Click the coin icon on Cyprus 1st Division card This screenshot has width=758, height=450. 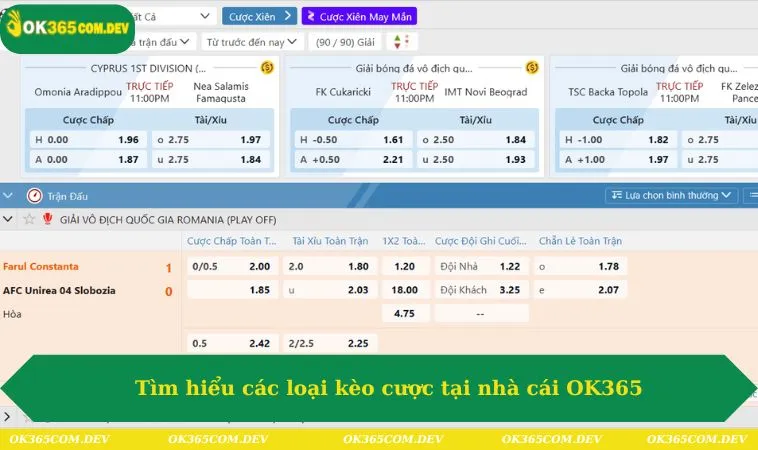click(267, 68)
